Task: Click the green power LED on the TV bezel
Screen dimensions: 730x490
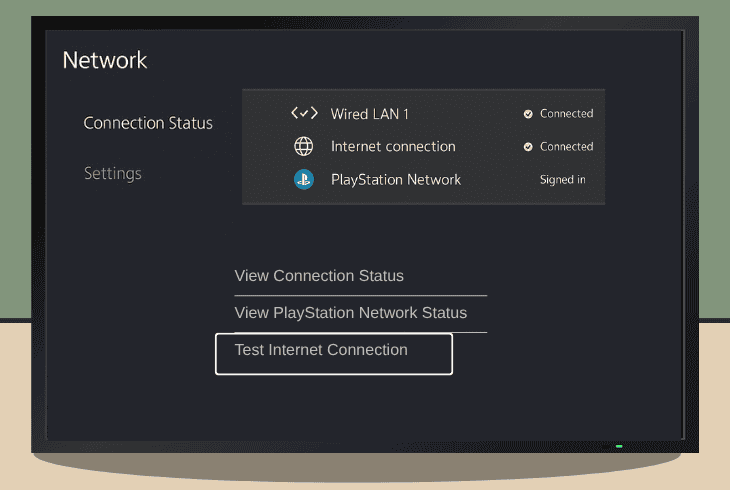Action: coord(619,446)
